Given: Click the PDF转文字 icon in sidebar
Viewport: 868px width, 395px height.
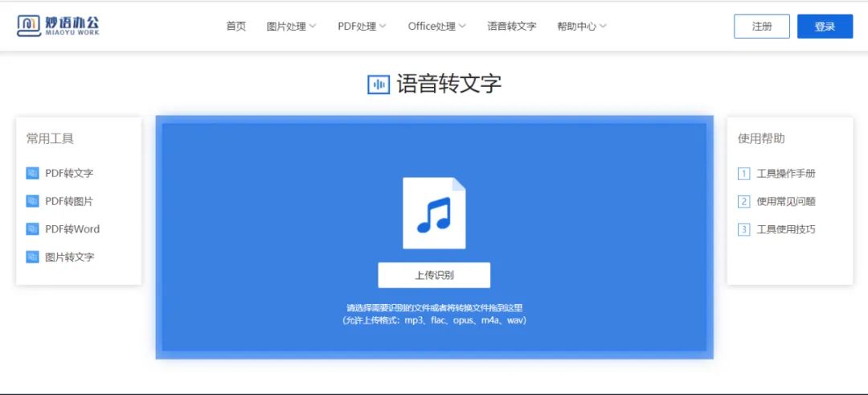Looking at the screenshot, I should click(x=33, y=174).
